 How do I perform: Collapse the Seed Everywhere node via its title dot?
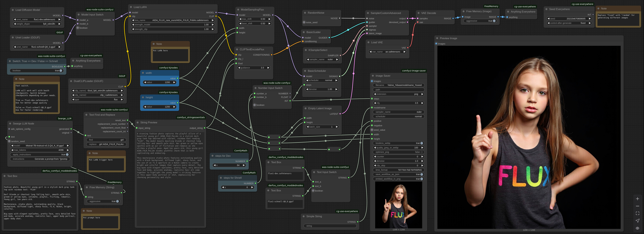pyautogui.click(x=546, y=9)
